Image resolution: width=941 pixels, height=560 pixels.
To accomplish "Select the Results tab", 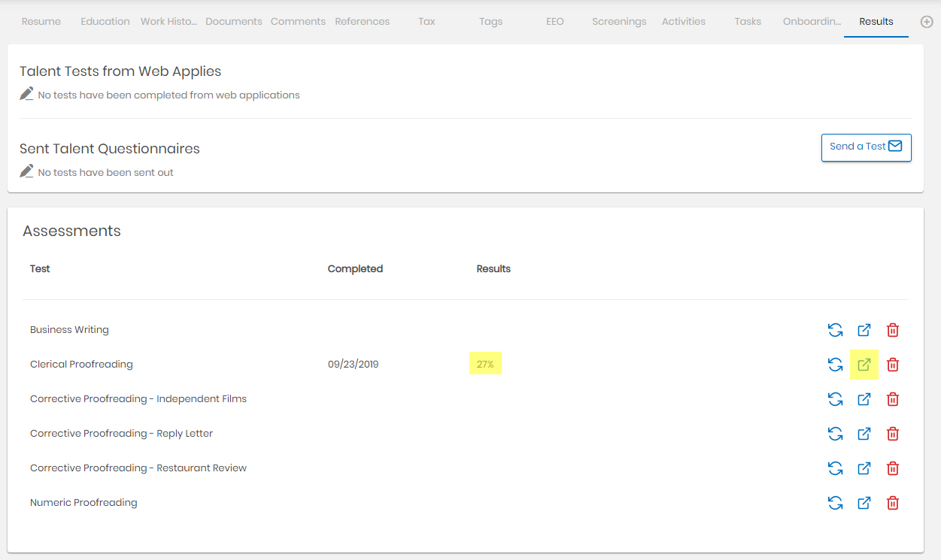I will [x=876, y=22].
